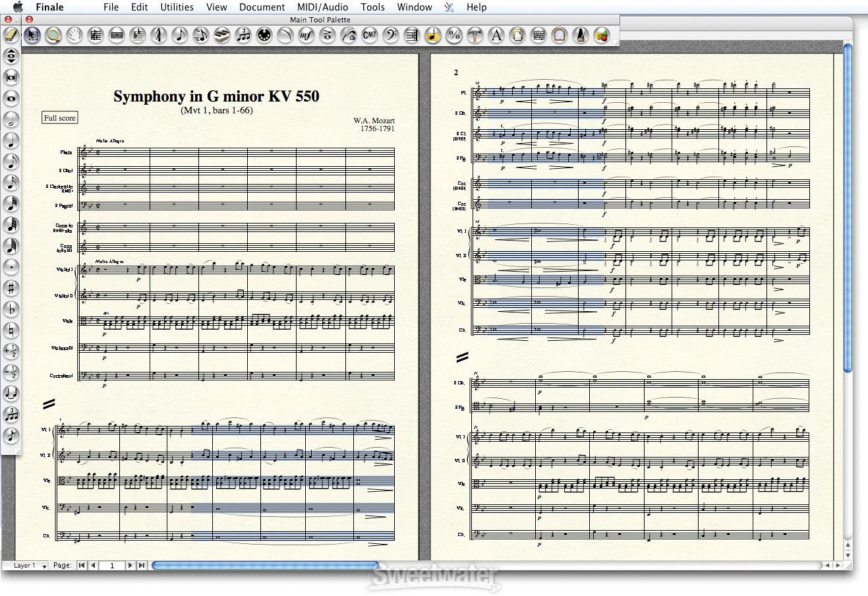
Task: Choose the whole note duration
Action: click(11, 98)
